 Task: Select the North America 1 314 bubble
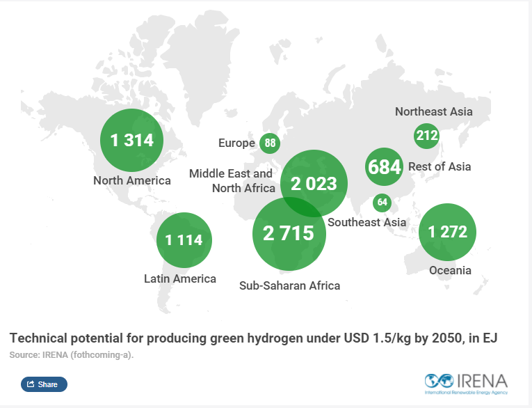(x=131, y=141)
